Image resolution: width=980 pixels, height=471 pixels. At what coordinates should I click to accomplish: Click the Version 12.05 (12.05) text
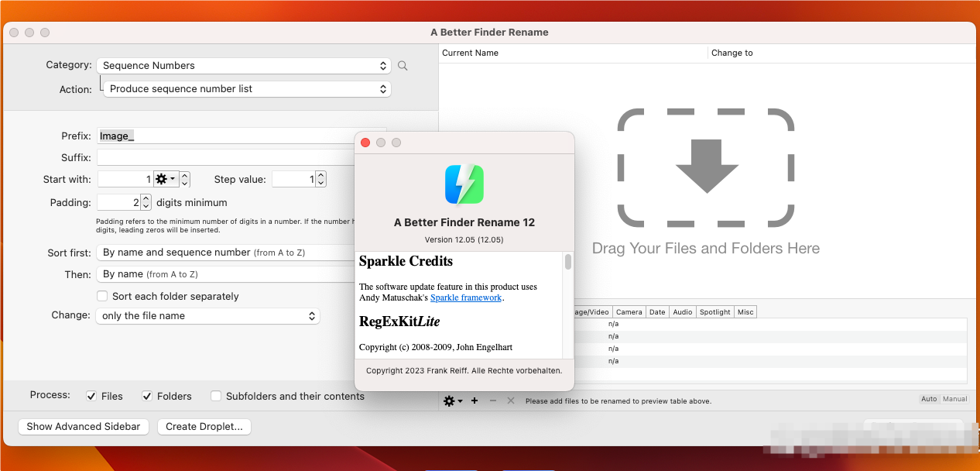[x=464, y=239]
